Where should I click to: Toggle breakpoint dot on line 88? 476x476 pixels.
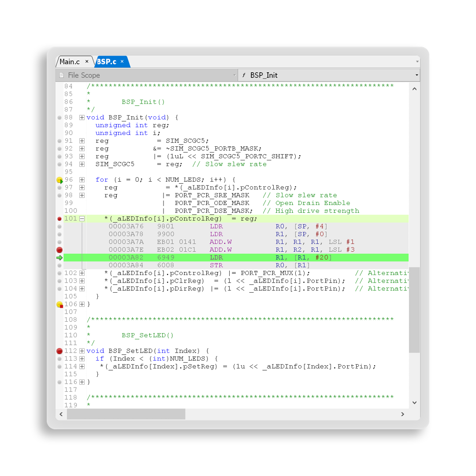tap(59, 118)
